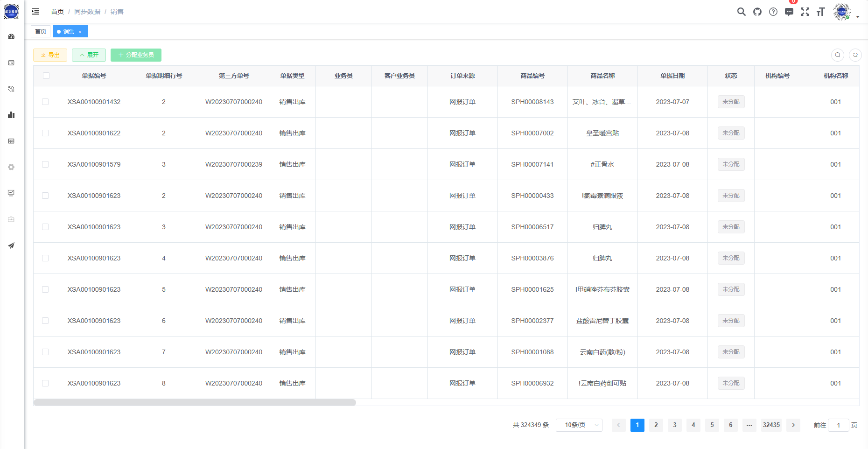Click the table refresh icon

point(855,55)
